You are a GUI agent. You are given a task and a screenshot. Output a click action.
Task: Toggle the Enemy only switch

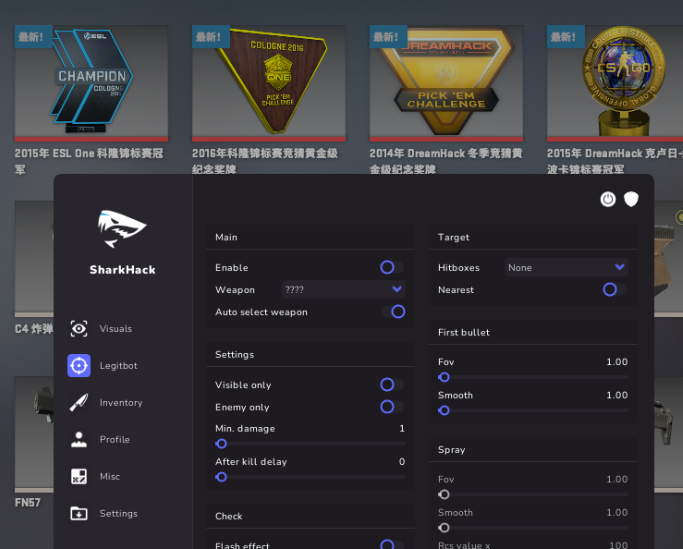[392, 407]
